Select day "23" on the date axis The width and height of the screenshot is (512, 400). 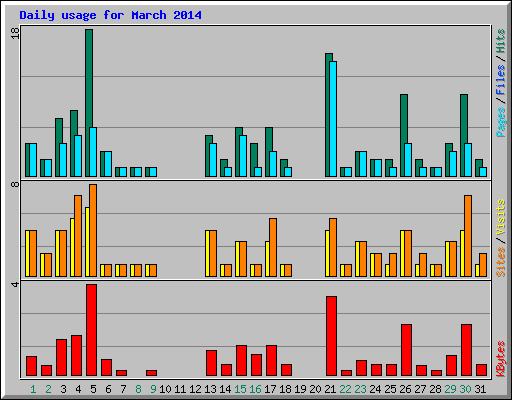point(360,389)
